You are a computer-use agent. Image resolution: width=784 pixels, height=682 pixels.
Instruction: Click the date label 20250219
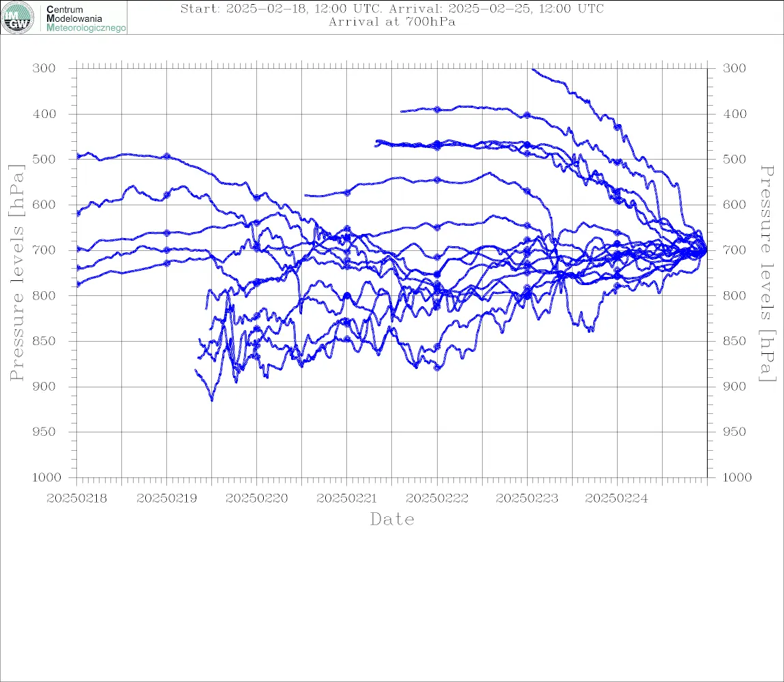[x=166, y=499]
